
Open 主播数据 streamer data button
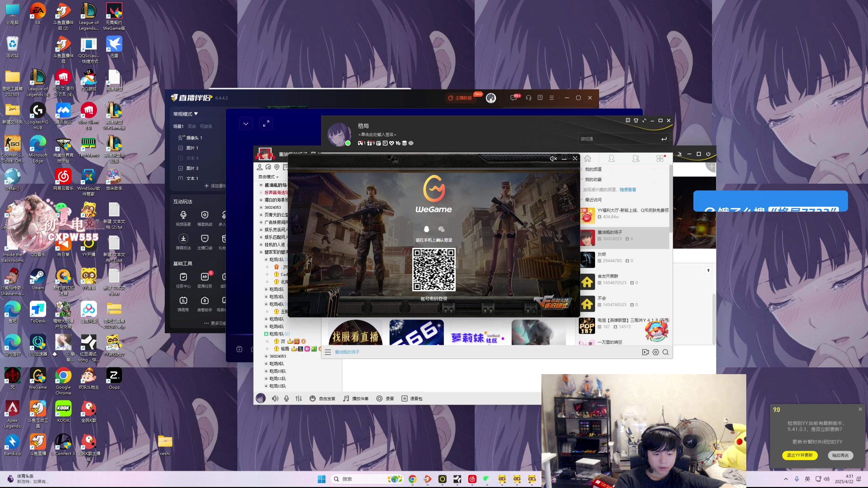tap(460, 98)
